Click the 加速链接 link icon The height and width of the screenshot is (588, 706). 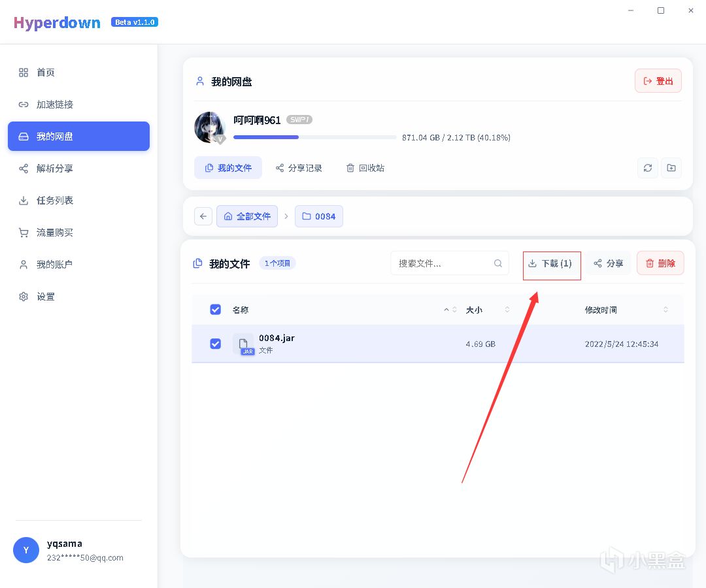[24, 105]
